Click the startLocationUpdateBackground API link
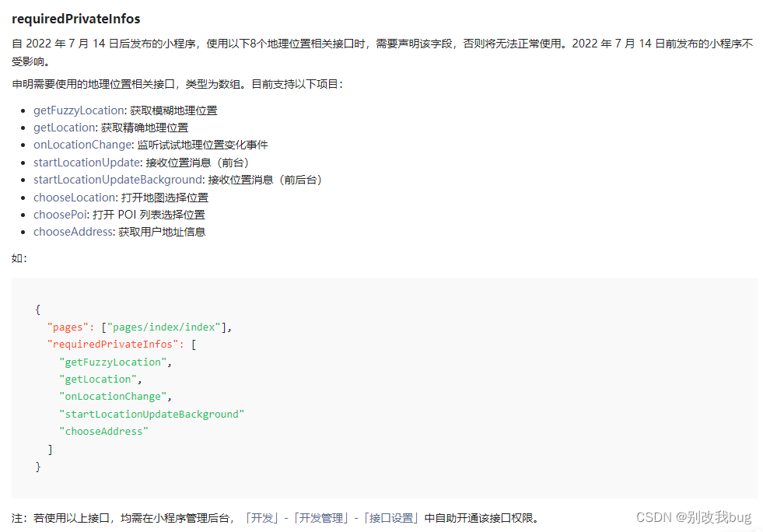This screenshot has width=763, height=532. click(x=117, y=179)
